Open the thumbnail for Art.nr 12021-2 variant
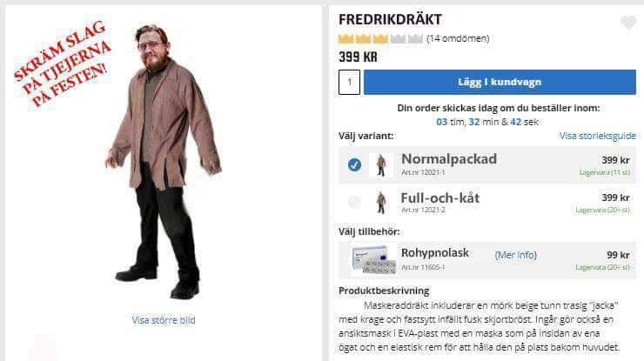 (x=380, y=203)
